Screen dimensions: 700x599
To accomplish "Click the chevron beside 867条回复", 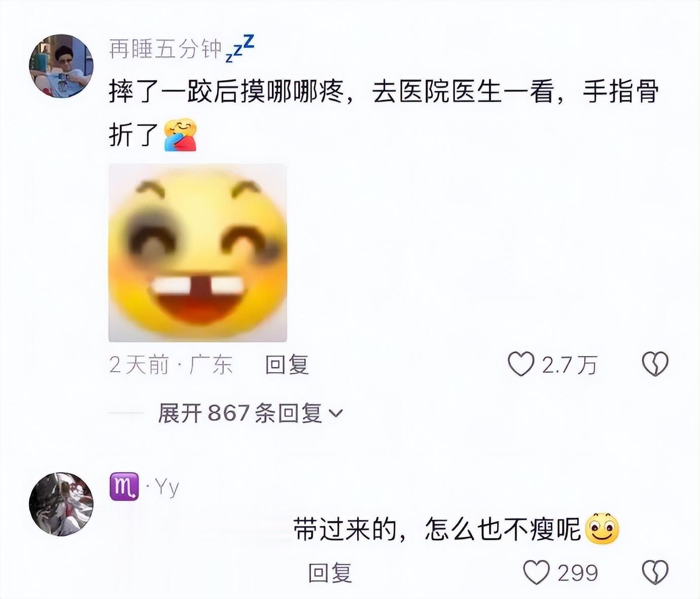I will (x=336, y=414).
